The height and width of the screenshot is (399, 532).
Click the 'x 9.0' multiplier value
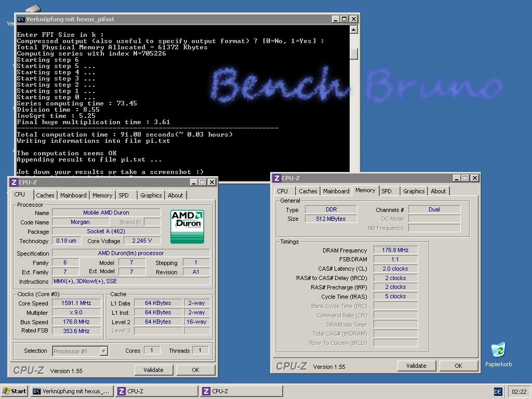76,312
